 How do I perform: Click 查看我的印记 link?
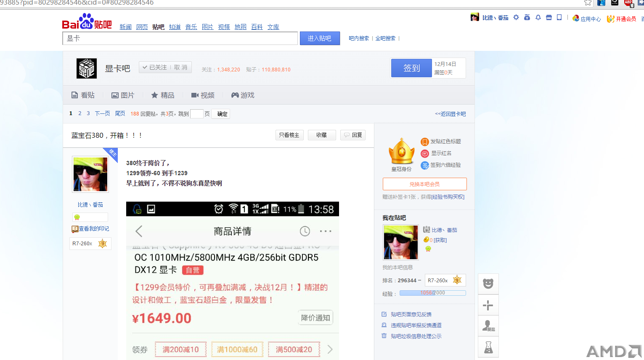click(90, 229)
